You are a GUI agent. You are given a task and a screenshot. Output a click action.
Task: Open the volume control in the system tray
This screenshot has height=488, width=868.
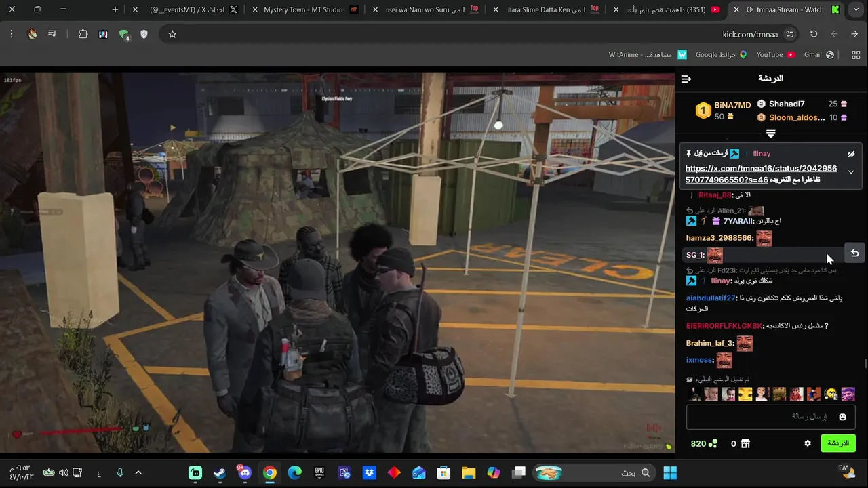coord(63,472)
